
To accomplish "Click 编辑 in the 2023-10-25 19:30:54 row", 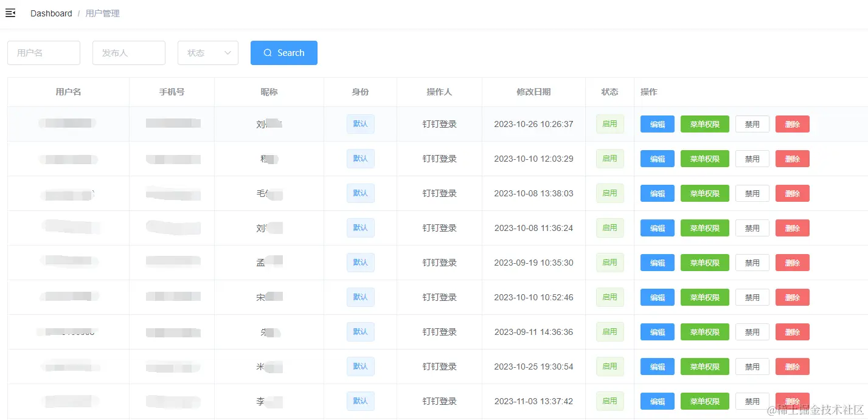I will 658,367.
